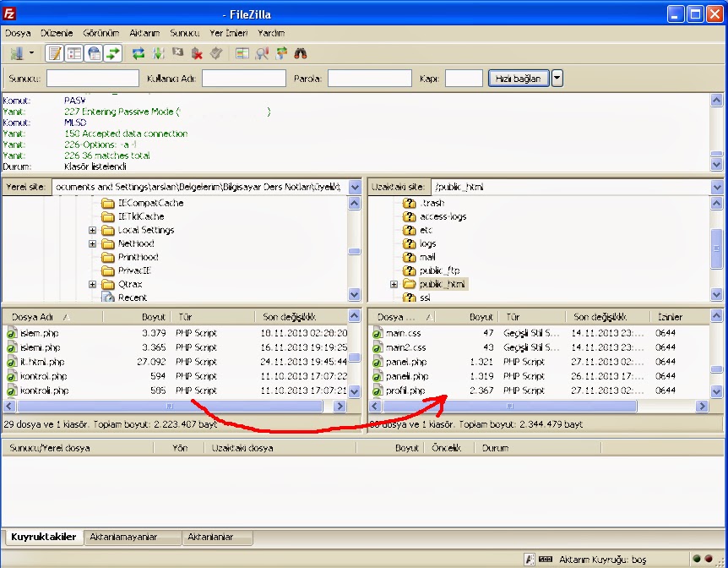This screenshot has width=728, height=568.
Task: Sort remote files by İzinler column
Action: (679, 317)
